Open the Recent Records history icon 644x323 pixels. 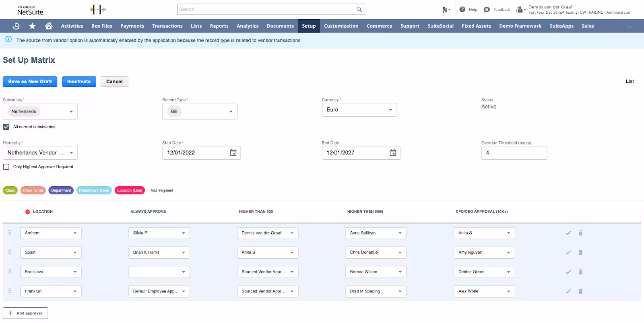16,26
